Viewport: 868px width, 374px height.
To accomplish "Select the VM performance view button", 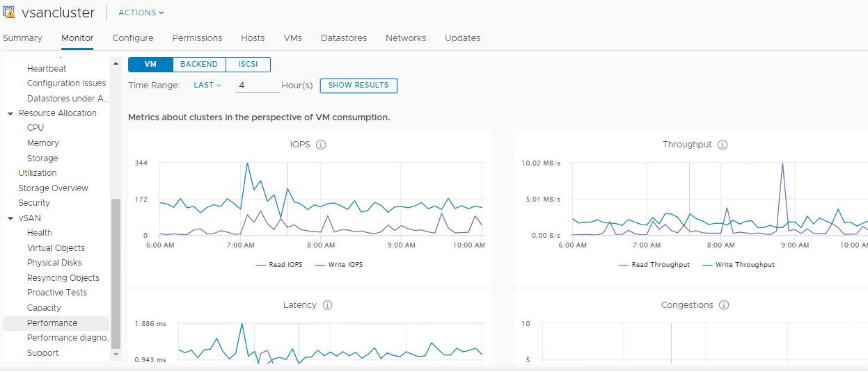I will [x=150, y=65].
